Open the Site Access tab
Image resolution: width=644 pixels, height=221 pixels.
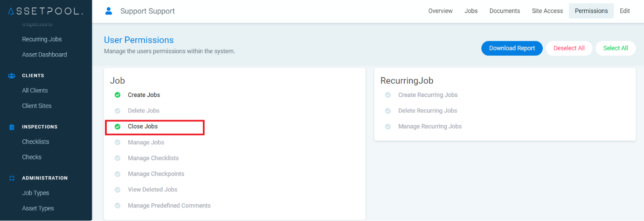(547, 11)
